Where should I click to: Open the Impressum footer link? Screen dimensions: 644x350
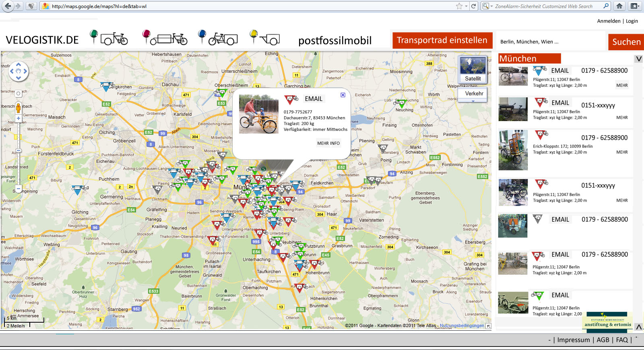(573, 340)
